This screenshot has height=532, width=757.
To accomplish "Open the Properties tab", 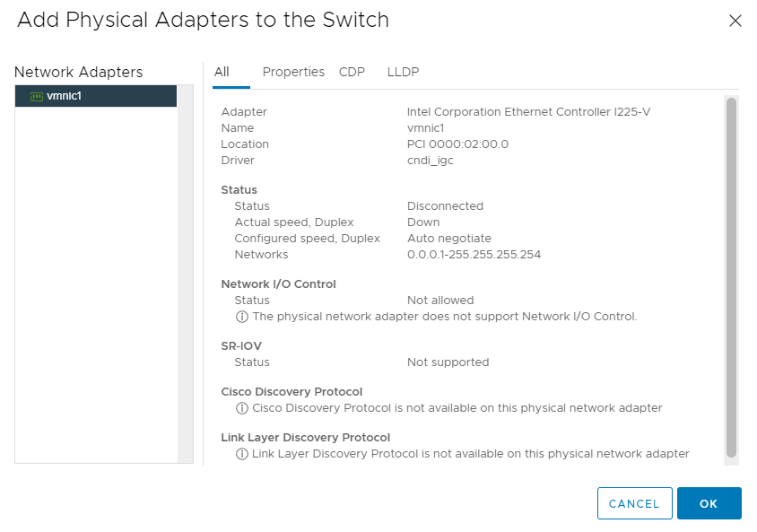I will [293, 72].
